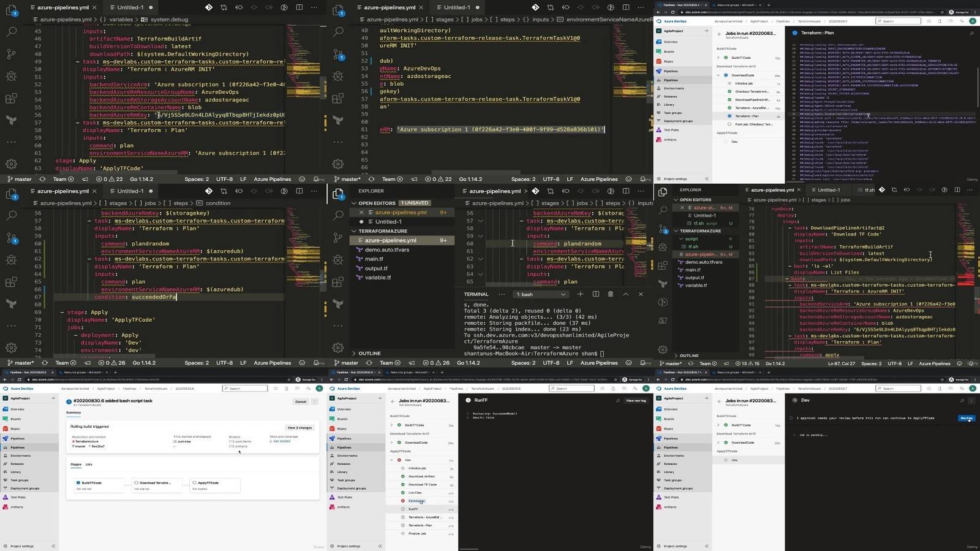Open the terminal panel's ellipsis menu
The width and height of the screenshot is (980, 551).
[502, 294]
